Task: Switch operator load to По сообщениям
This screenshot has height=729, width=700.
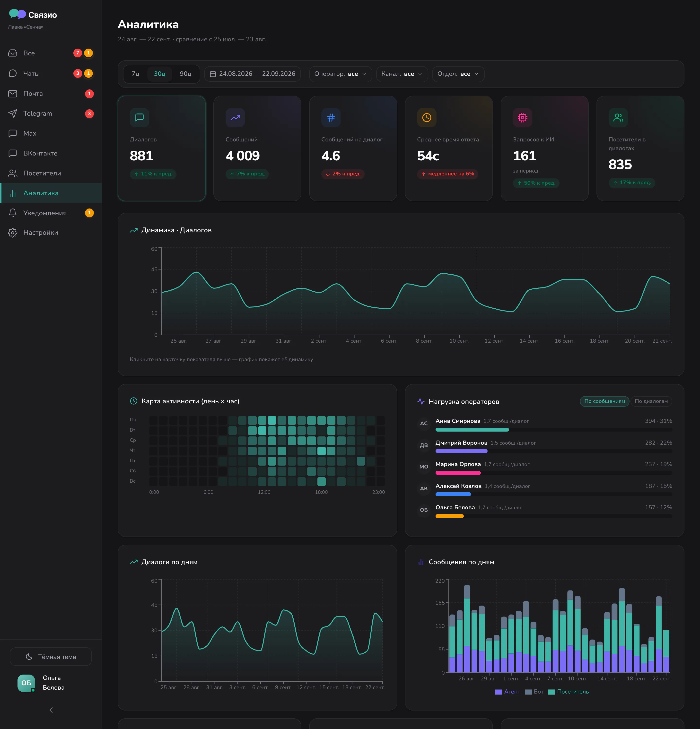Action: click(x=604, y=401)
